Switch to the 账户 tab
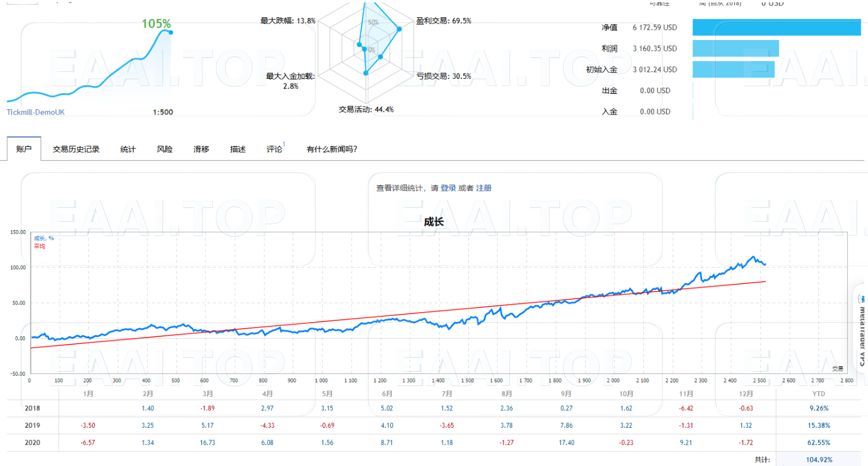Image resolution: width=868 pixels, height=466 pixels. pos(23,149)
